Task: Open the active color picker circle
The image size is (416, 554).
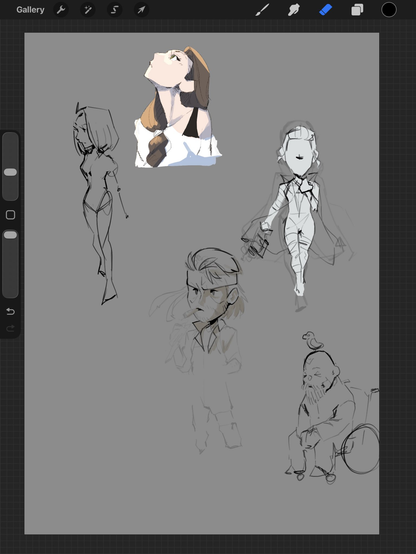Action: [388, 10]
